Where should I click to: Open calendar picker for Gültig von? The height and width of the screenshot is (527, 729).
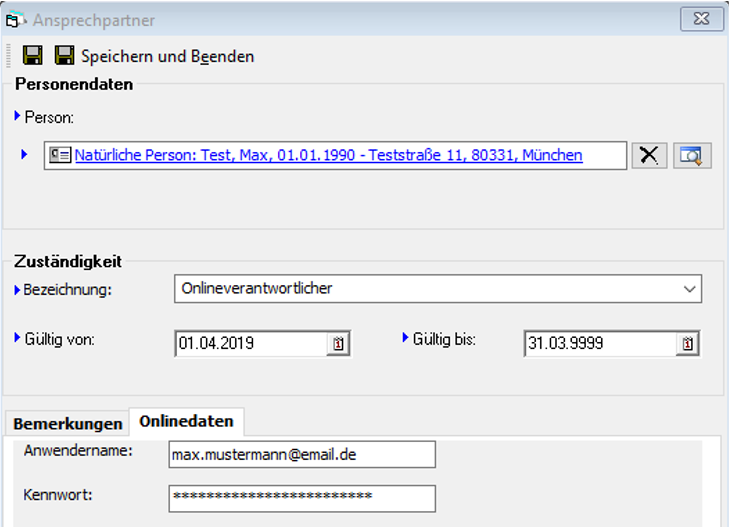[339, 344]
